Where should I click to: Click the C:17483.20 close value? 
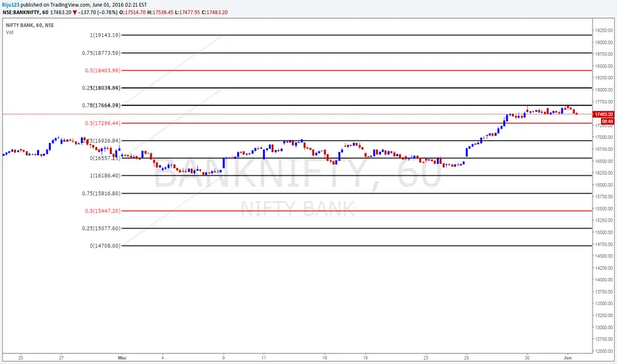214,12
